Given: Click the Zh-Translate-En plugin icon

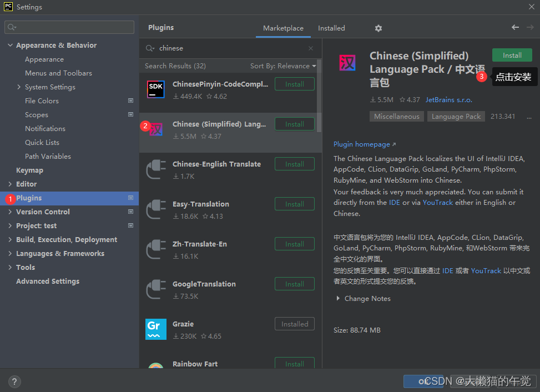Looking at the screenshot, I should [155, 249].
